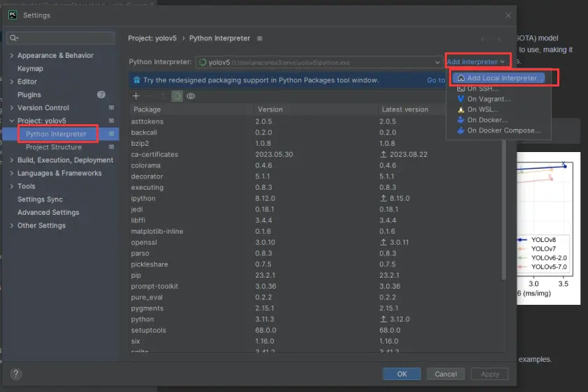Viewport: 588px width, 392px height.
Task: Click the search magnifier icon
Action: 13,38
